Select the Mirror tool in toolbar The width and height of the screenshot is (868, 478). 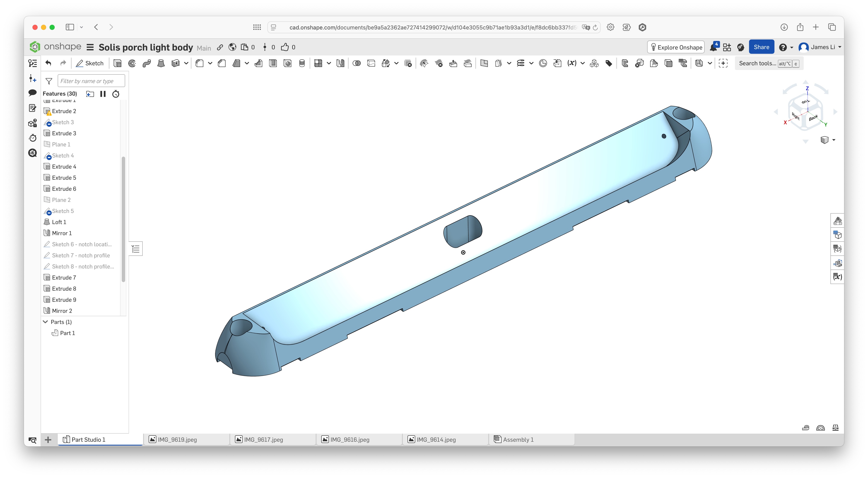(x=340, y=63)
